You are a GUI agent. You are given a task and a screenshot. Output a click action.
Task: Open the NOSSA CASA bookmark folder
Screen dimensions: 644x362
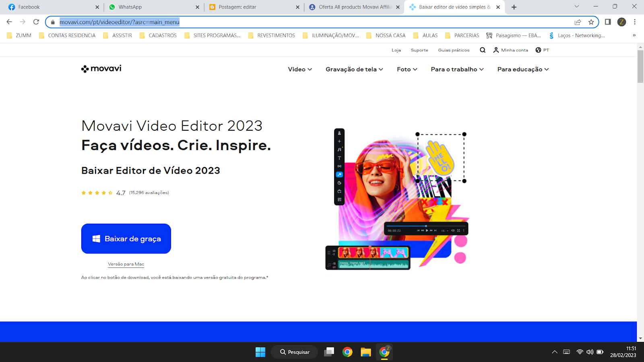[386, 35]
